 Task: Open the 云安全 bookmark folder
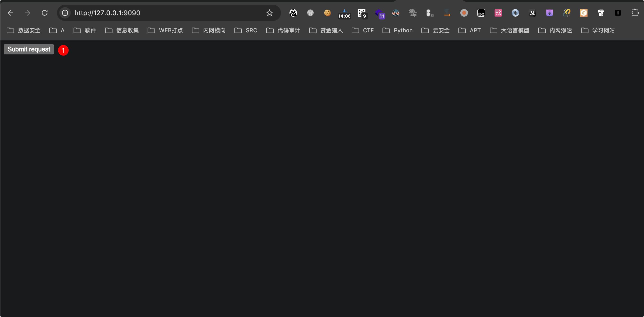point(436,30)
